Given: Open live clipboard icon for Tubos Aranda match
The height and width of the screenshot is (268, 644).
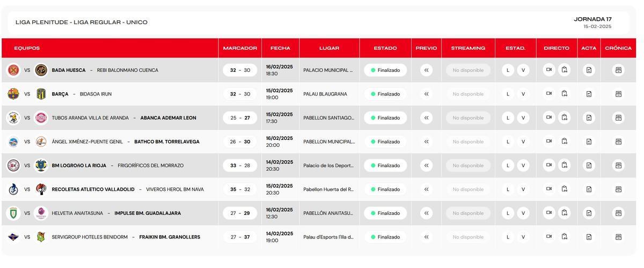Looking at the screenshot, I should click(x=565, y=117).
